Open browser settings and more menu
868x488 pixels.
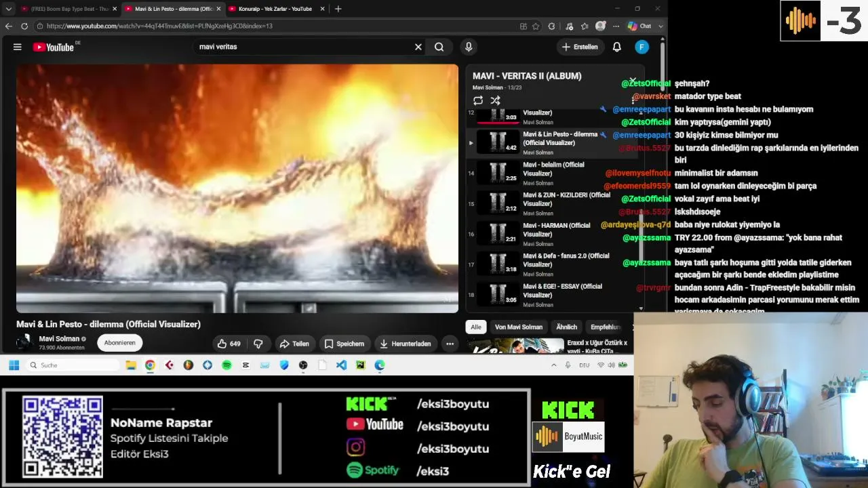(616, 26)
